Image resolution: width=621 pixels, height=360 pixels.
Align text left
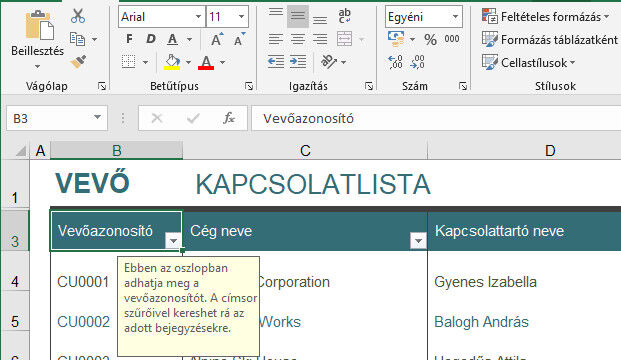276,39
